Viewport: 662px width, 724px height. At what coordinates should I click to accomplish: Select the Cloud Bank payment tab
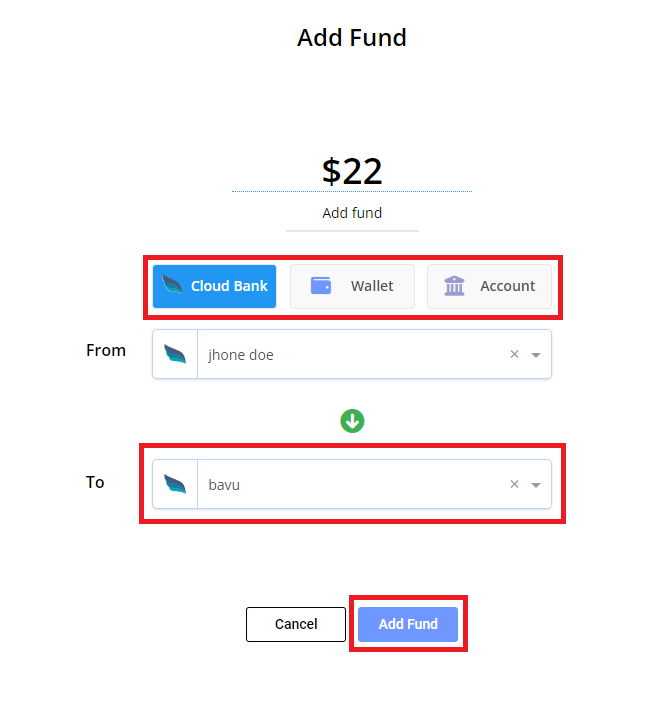(214, 286)
